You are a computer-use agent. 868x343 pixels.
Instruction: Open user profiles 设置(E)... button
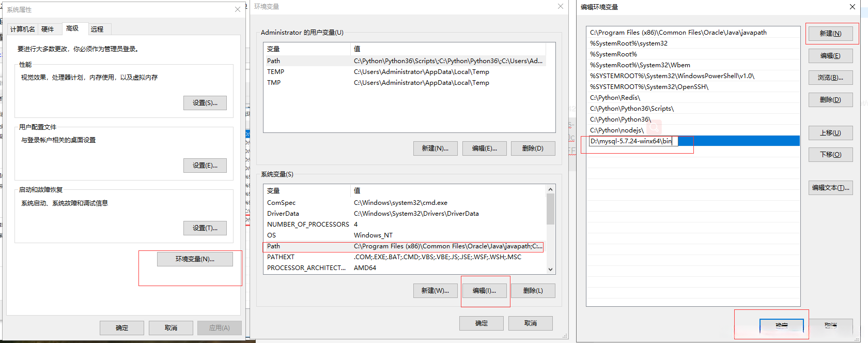tap(205, 166)
